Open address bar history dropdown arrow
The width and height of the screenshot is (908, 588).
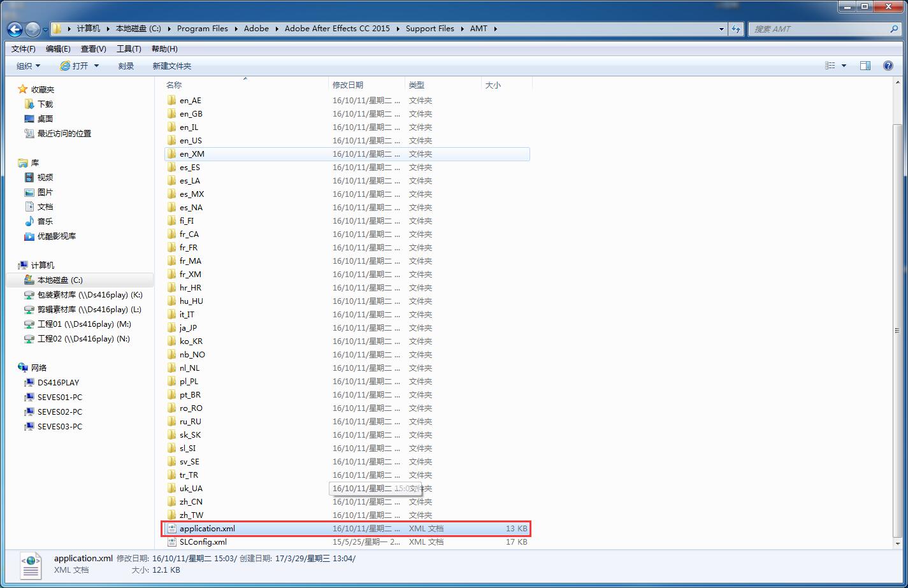click(721, 29)
